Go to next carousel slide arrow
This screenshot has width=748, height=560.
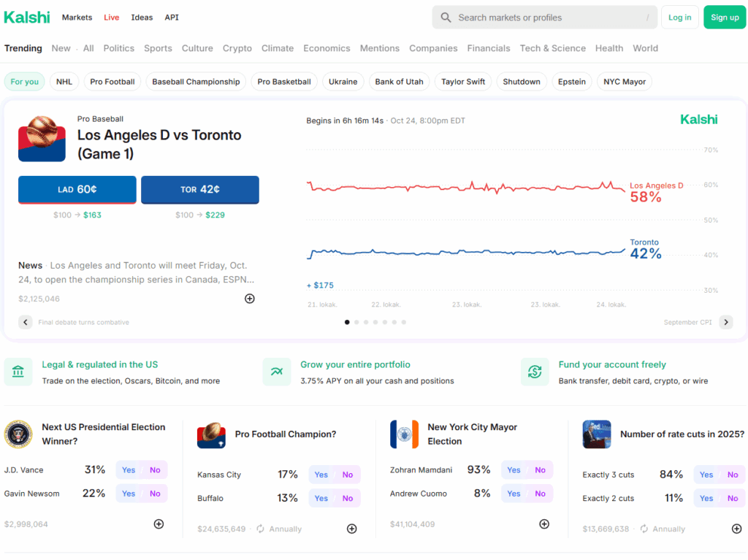725,322
